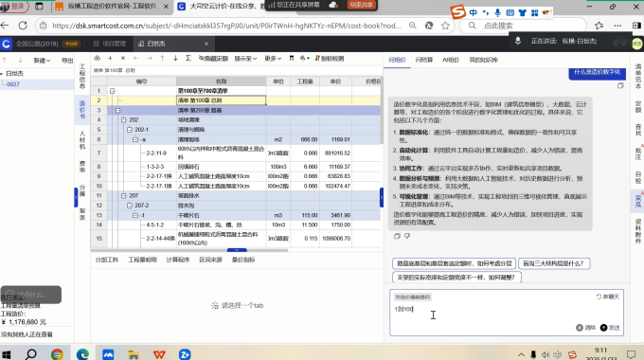This screenshot has height=360, width=644.
Task: Collapse the 207 row expander
Action: 124,195
